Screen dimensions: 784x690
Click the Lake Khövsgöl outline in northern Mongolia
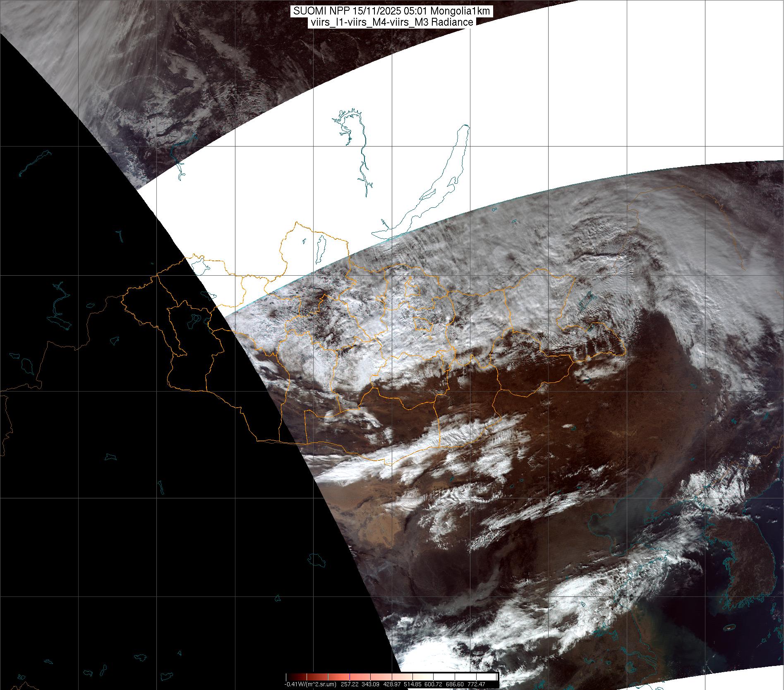pyautogui.click(x=319, y=250)
